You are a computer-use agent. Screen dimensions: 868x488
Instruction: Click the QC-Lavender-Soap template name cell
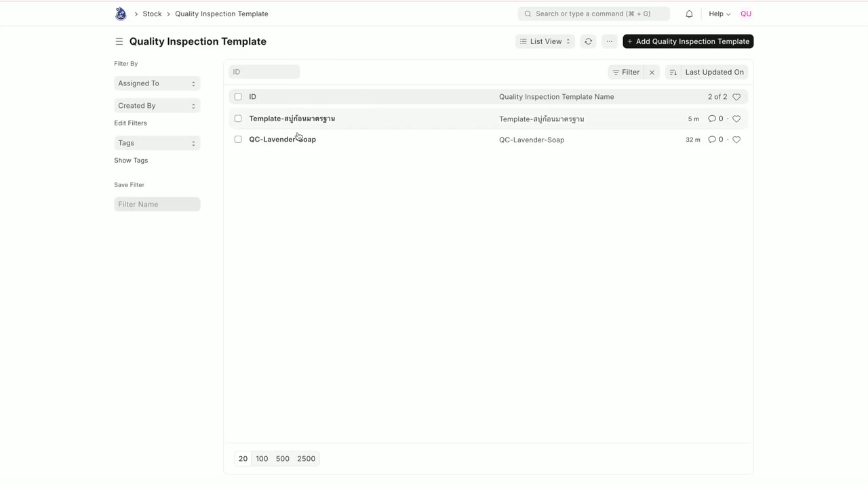coord(532,140)
